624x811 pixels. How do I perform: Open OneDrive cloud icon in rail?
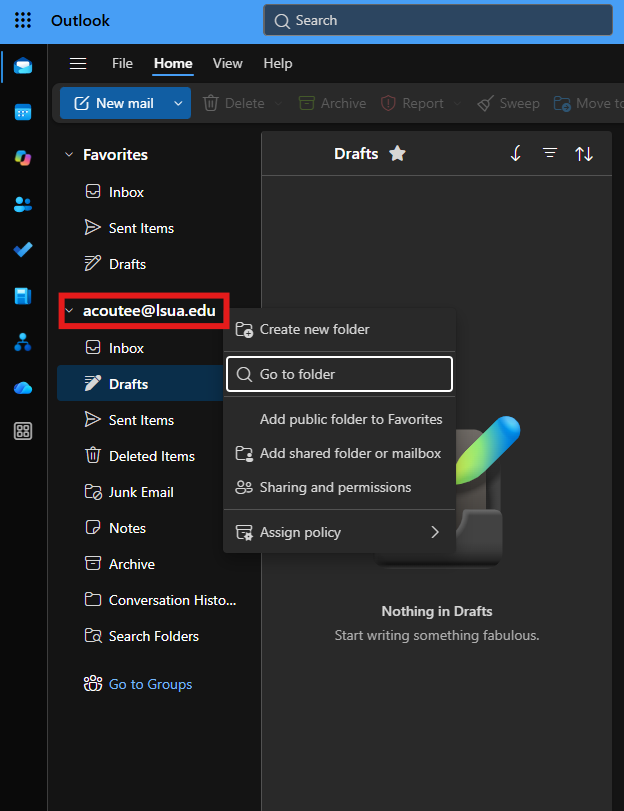(23, 387)
